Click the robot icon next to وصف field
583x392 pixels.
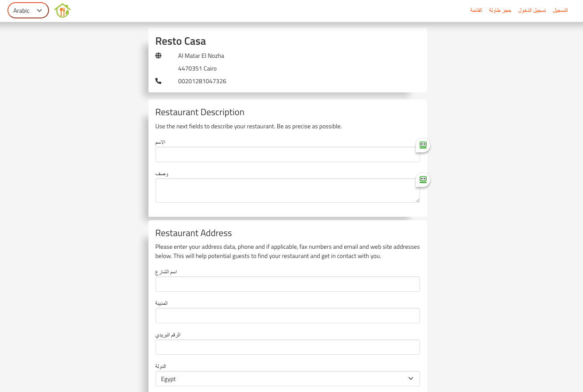coord(423,180)
